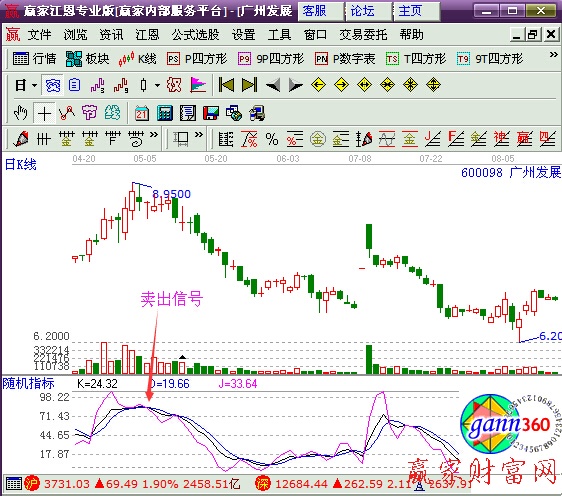Select the hand pan tool

20,113
